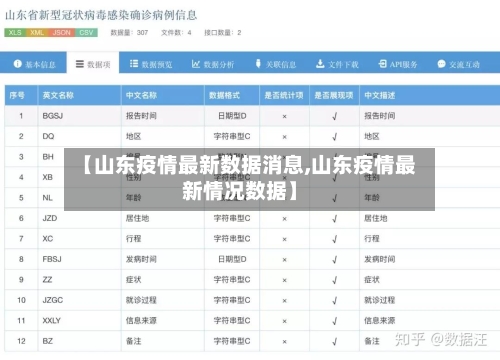Click 行程 in the 中文描述 column

[372, 239]
